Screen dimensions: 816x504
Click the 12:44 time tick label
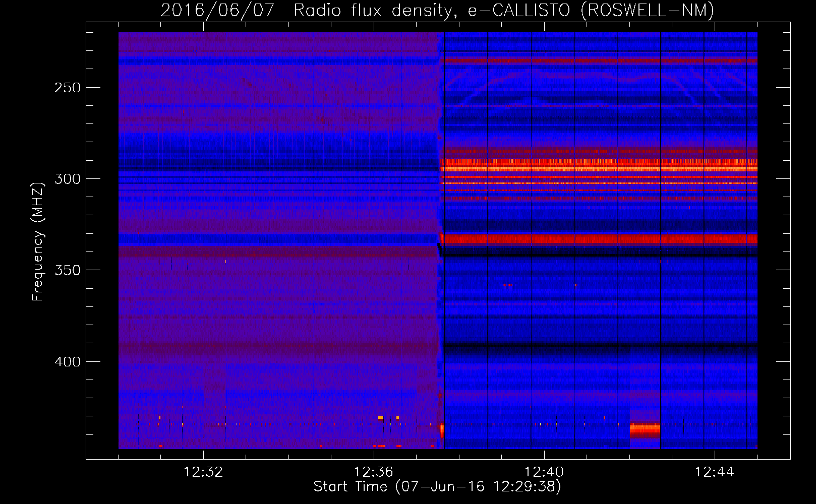[x=715, y=472]
